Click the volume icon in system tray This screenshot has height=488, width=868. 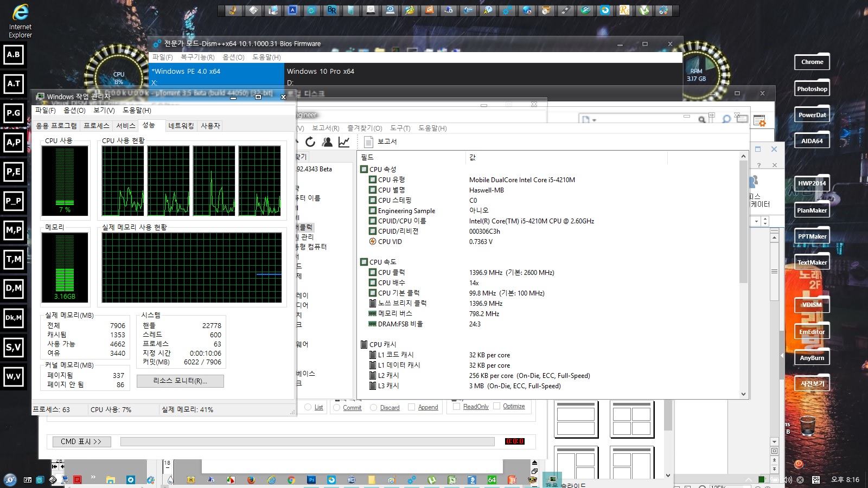tap(787, 480)
